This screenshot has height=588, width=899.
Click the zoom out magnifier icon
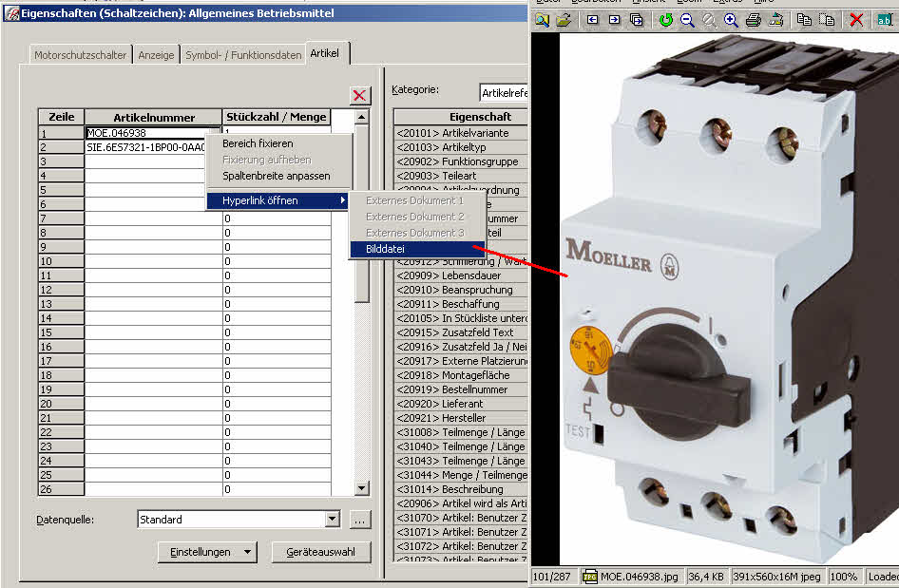pos(687,20)
